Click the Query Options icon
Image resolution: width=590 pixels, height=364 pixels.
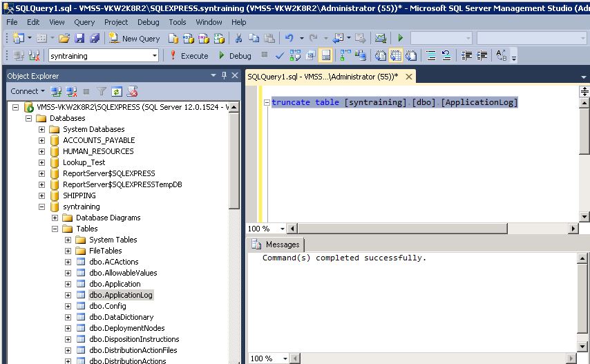(x=310, y=56)
